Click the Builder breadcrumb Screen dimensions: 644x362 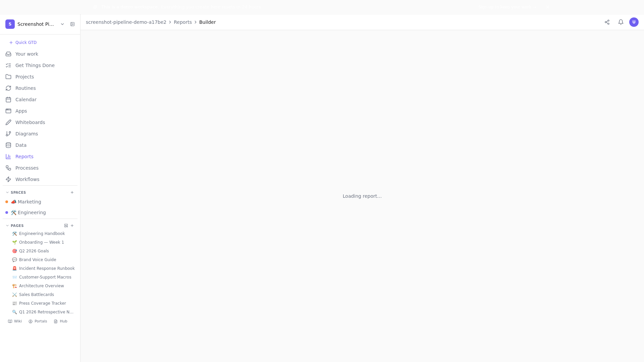coord(208,22)
